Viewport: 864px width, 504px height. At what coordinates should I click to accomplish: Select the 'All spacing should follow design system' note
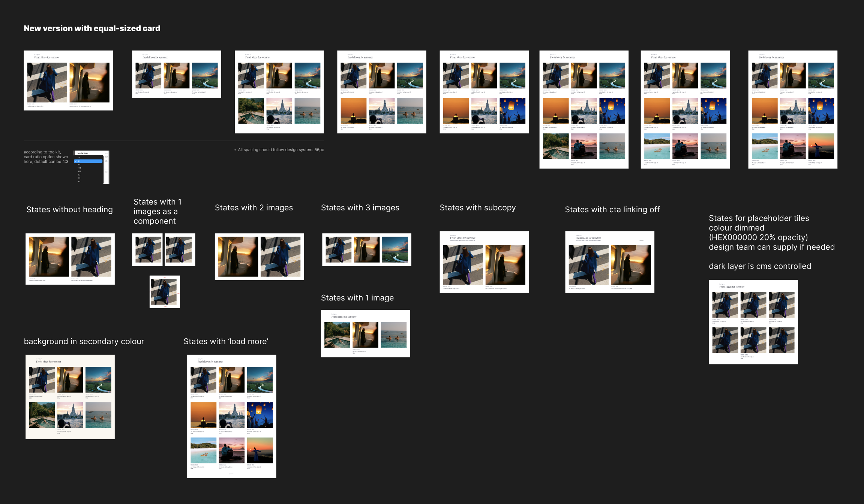click(x=279, y=150)
